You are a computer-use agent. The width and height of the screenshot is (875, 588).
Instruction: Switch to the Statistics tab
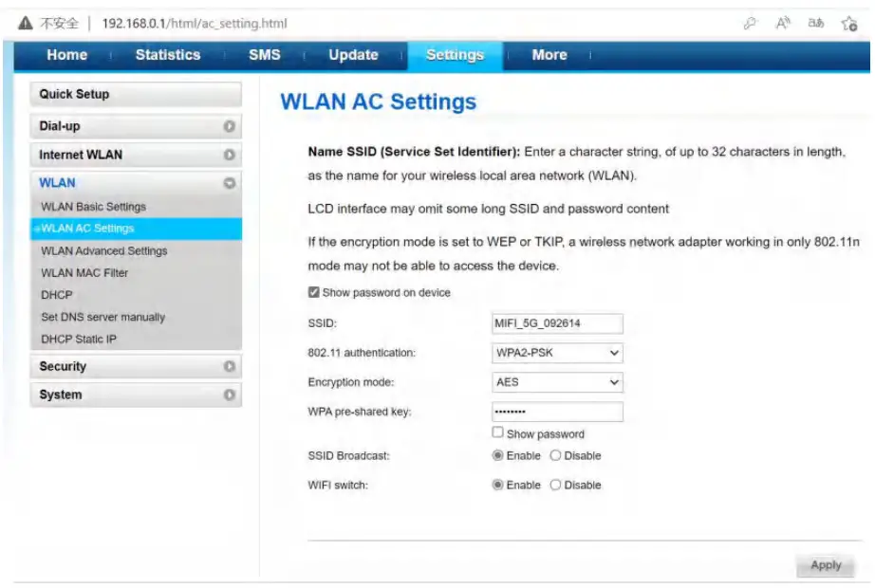(x=167, y=55)
